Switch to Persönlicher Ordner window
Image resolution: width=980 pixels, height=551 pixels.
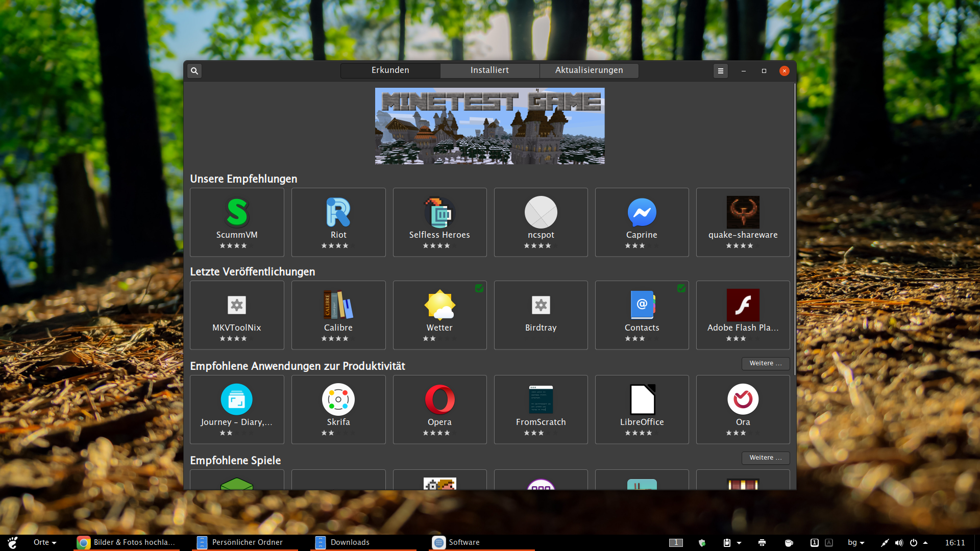(x=244, y=542)
